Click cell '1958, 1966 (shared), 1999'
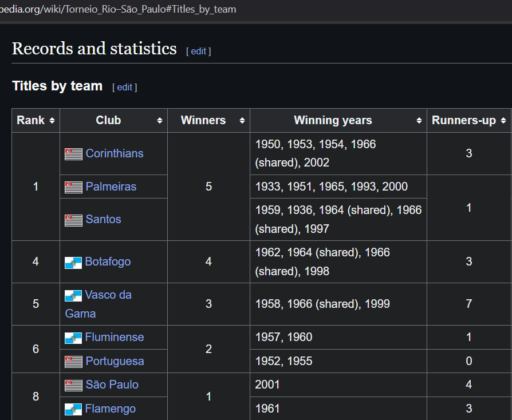Screen dimensions: 512x420 click(x=338, y=304)
